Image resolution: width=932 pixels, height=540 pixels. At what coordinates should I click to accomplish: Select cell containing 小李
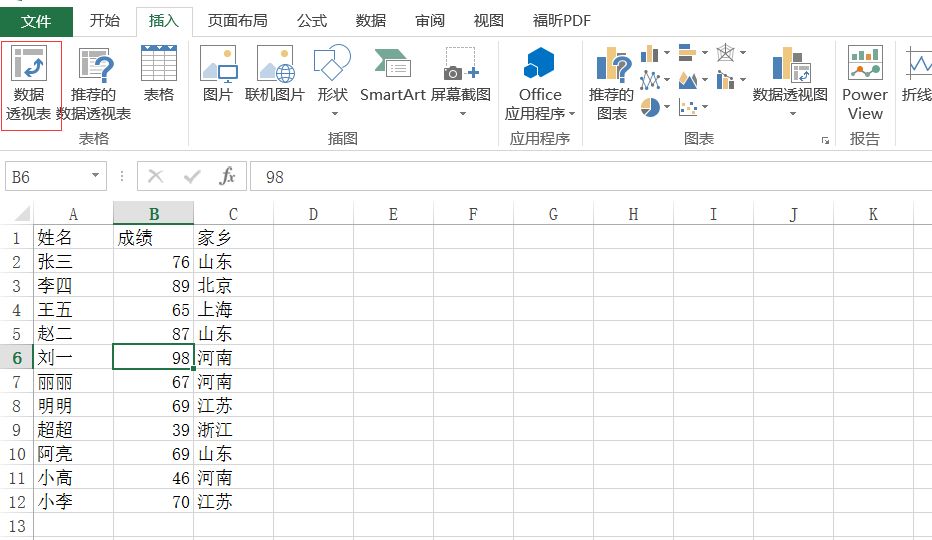click(x=73, y=501)
